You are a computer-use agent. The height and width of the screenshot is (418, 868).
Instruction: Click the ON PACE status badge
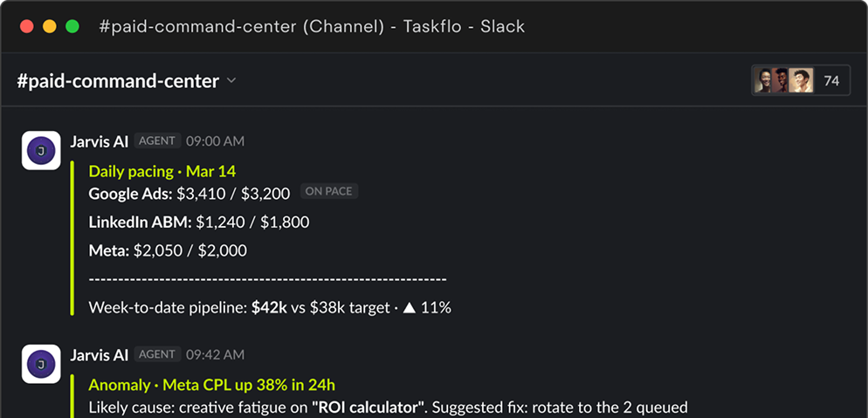pyautogui.click(x=329, y=191)
